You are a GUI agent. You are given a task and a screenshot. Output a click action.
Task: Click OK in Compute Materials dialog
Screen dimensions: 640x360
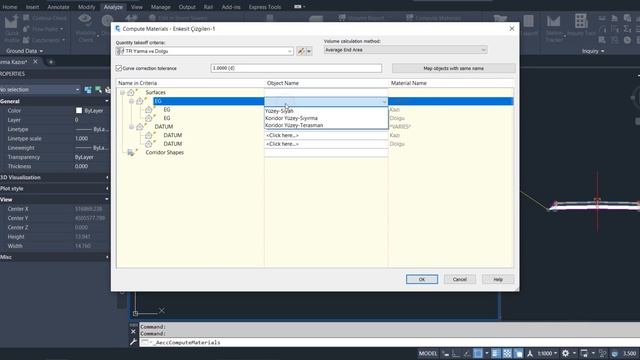[x=422, y=280]
